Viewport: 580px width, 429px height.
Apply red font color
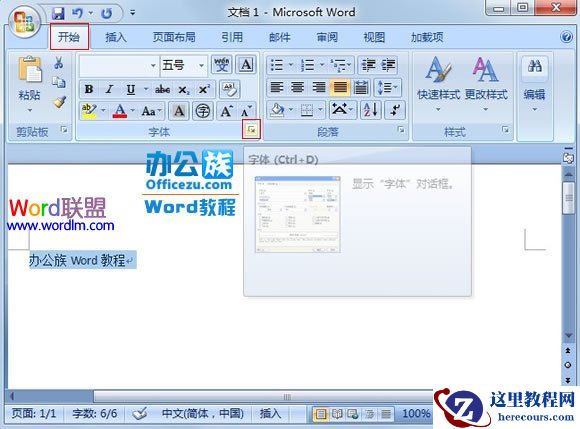point(119,111)
